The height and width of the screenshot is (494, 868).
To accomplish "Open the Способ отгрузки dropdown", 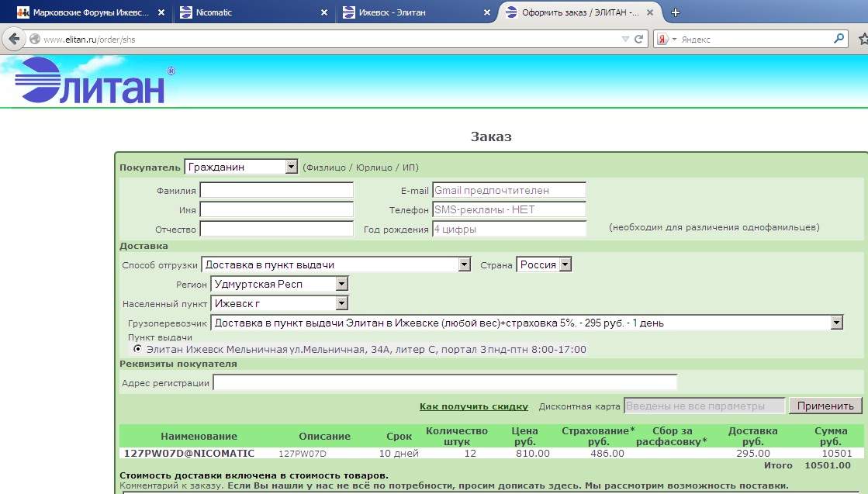I will pos(336,264).
